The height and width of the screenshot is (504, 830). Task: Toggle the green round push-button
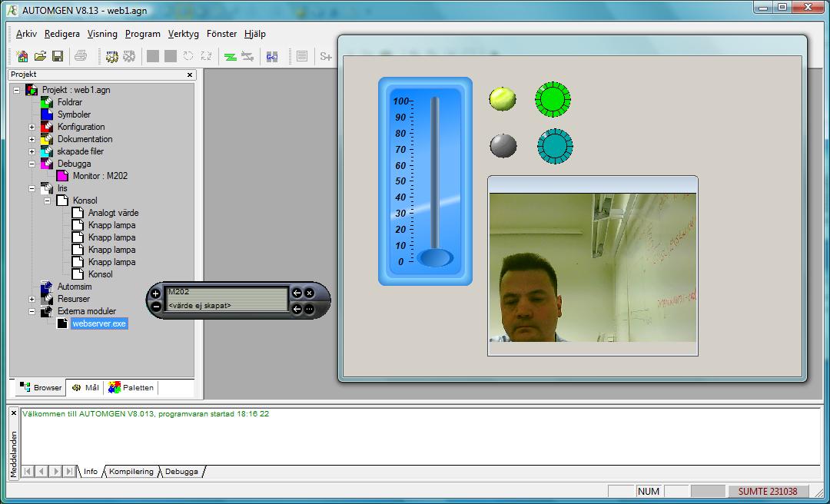(x=553, y=99)
